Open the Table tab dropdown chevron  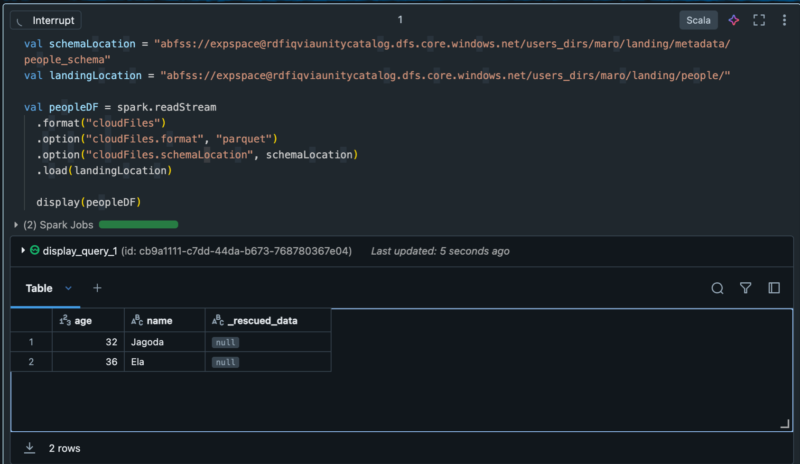tap(69, 288)
